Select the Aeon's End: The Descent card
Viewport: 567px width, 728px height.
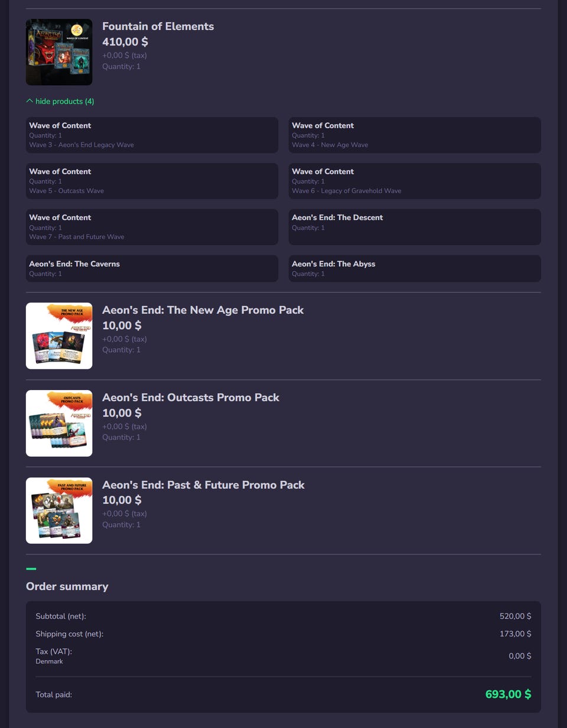coord(415,227)
